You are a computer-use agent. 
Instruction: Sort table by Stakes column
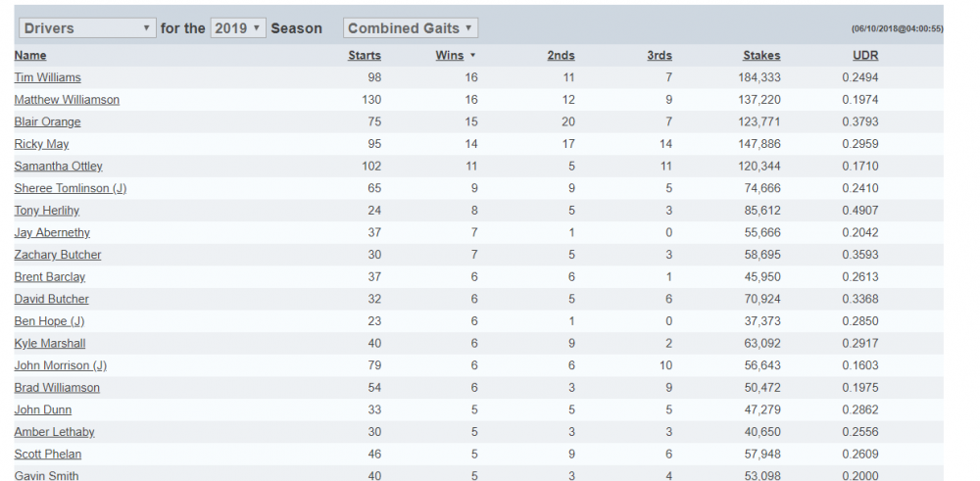[x=761, y=56]
